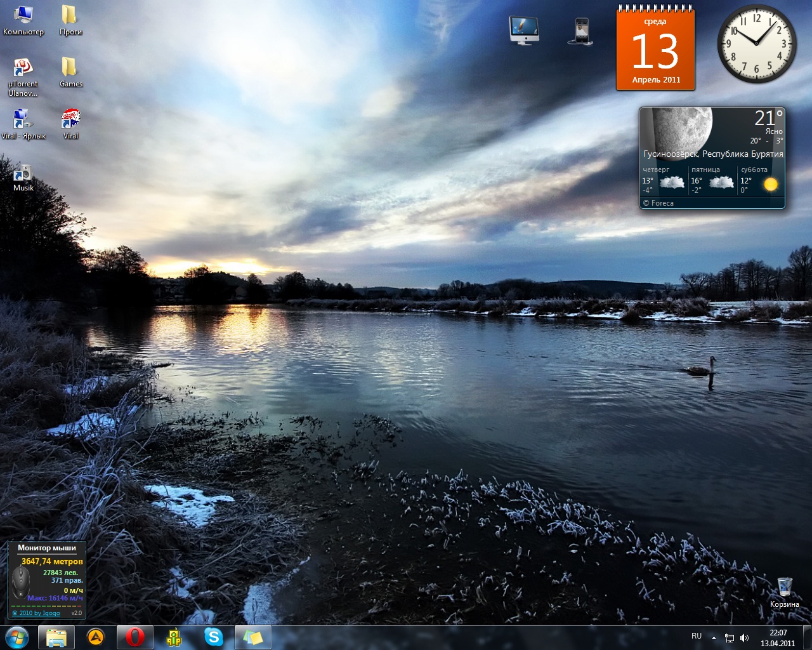Image resolution: width=812 pixels, height=650 pixels.
Task: Show hidden system tray icons
Action: [x=714, y=638]
